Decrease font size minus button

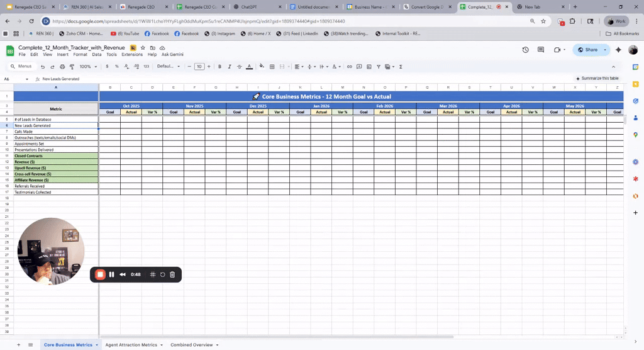189,67
